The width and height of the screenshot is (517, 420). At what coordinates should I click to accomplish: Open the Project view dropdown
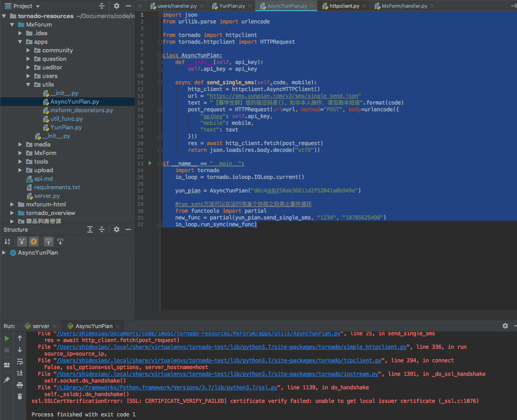click(x=37, y=6)
